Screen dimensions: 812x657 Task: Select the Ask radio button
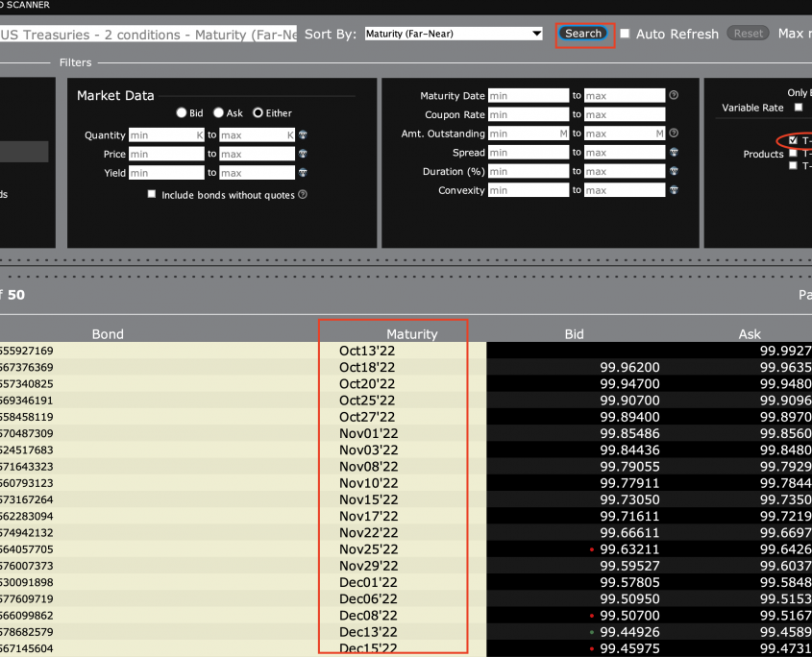219,113
